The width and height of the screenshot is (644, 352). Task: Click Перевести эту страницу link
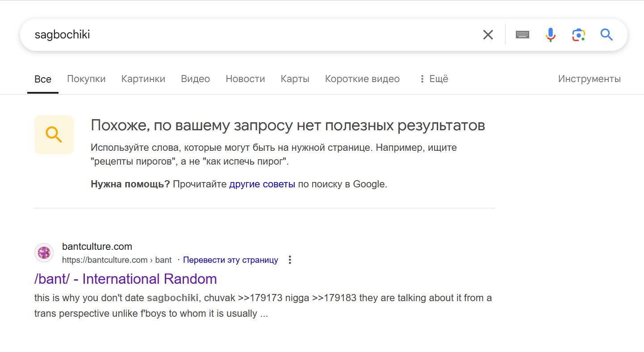(230, 260)
